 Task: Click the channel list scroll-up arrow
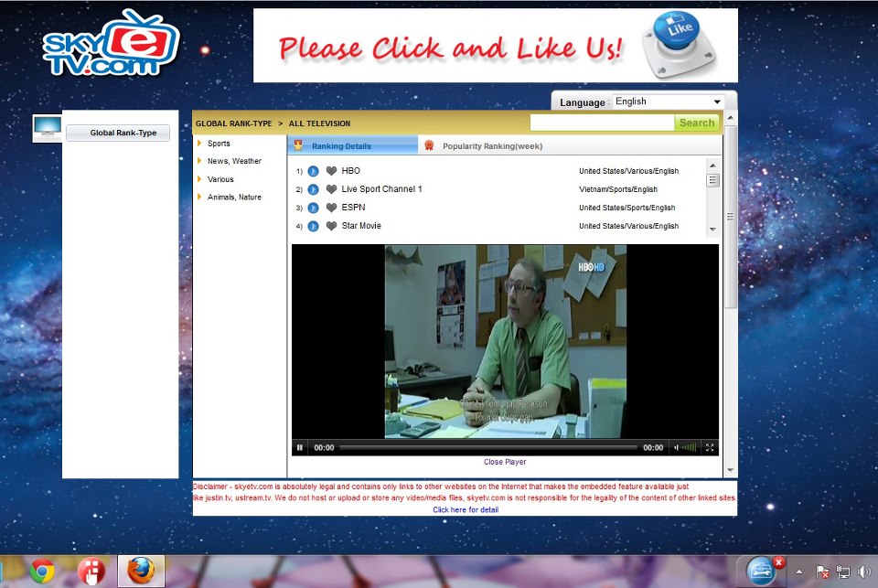tap(712, 166)
